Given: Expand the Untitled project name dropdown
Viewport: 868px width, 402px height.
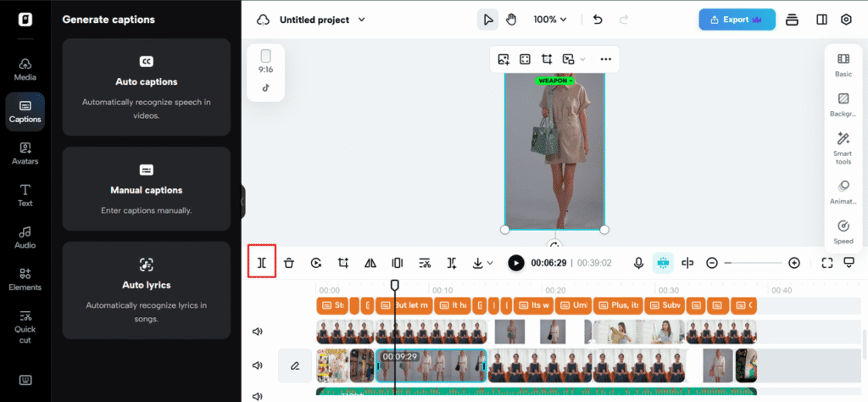Looking at the screenshot, I should (362, 20).
